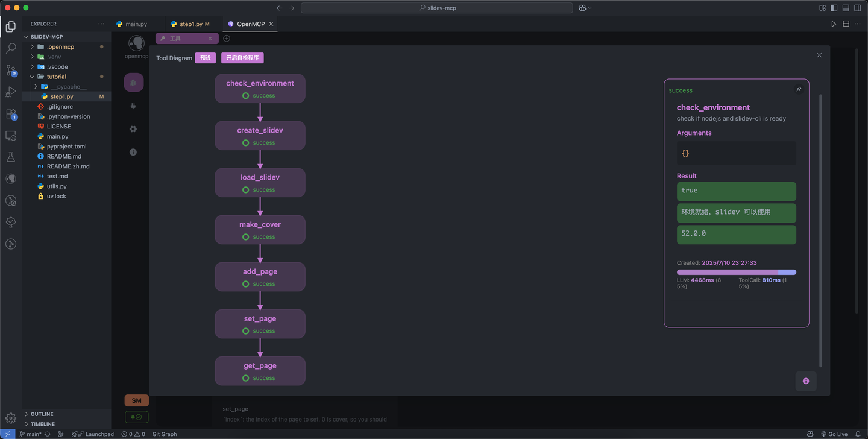Run Python file with play icon
The image size is (868, 439).
coord(834,24)
